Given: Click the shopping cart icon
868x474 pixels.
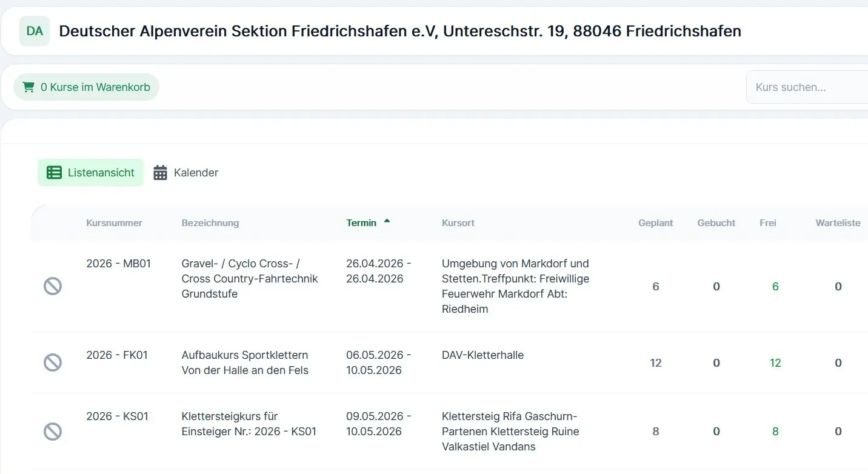Looking at the screenshot, I should (x=28, y=87).
